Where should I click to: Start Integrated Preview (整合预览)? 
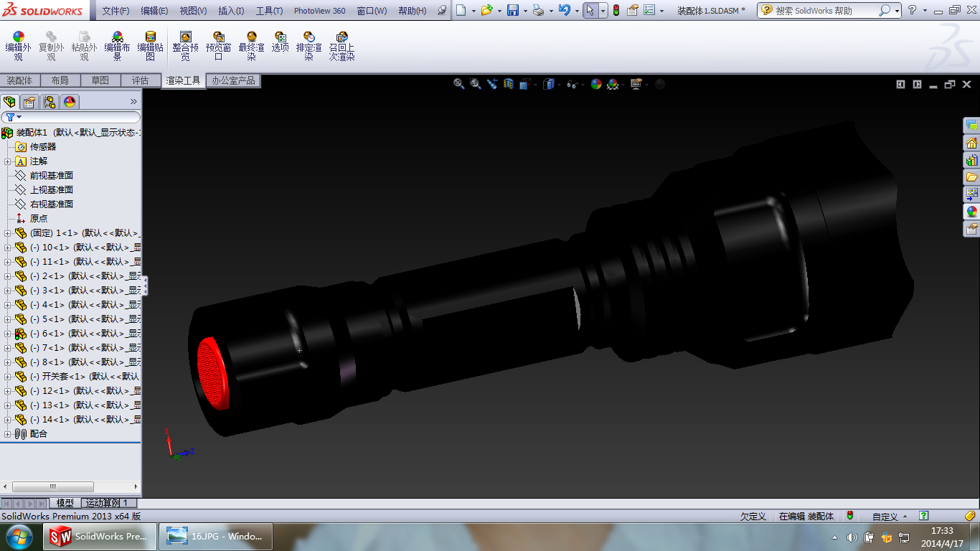click(185, 46)
